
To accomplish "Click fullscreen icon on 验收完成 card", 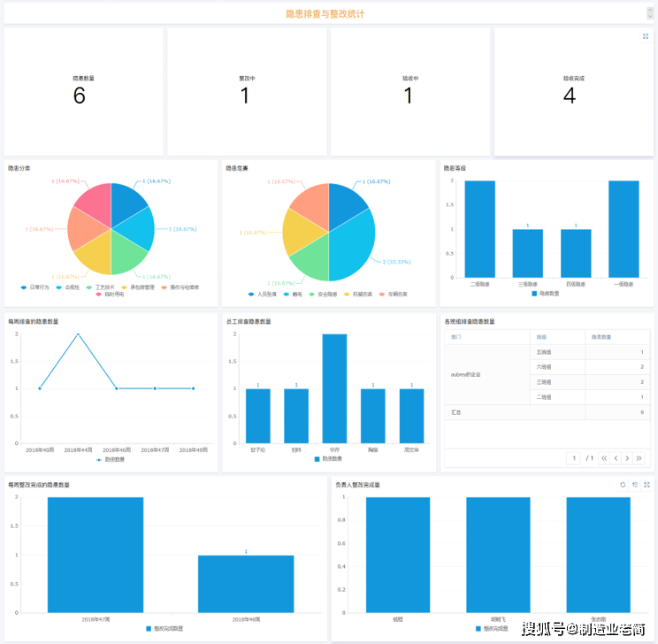I will tap(646, 36).
